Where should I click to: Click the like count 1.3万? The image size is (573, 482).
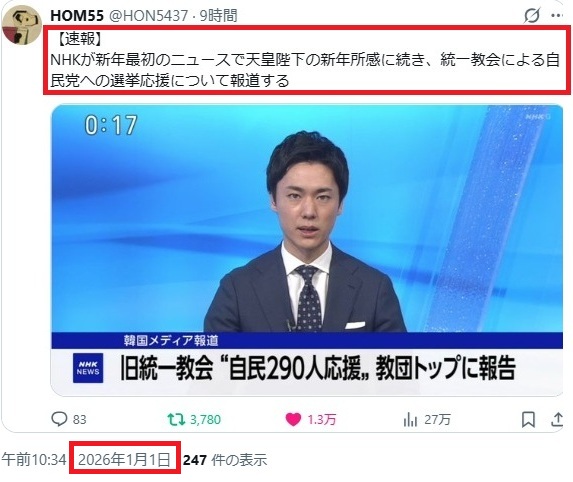pos(322,420)
